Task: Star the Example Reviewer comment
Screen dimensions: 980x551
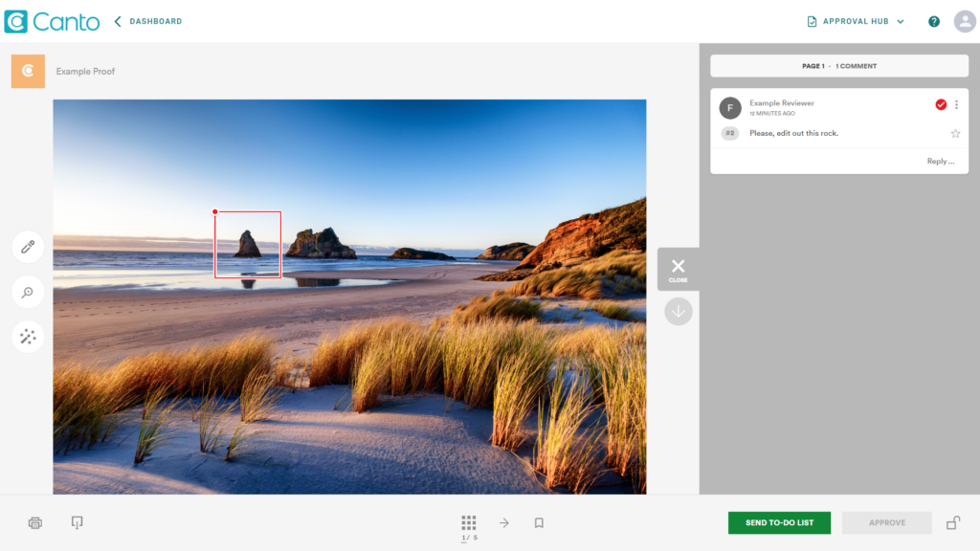Action: point(955,133)
